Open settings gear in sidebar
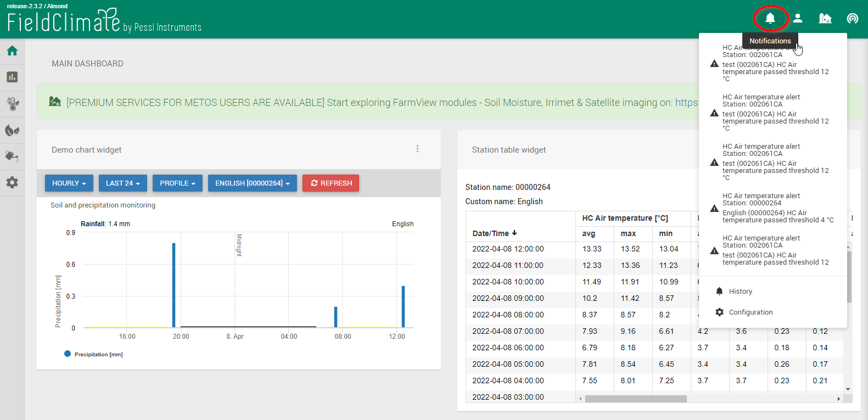This screenshot has width=868, height=420. (x=12, y=183)
